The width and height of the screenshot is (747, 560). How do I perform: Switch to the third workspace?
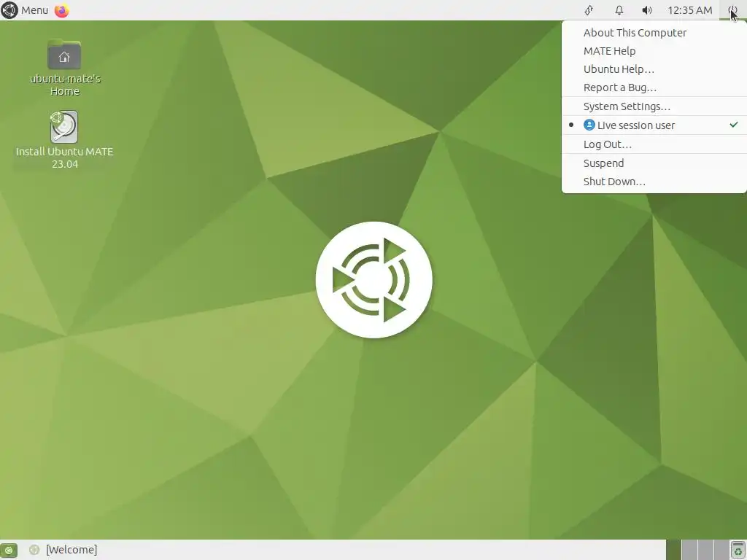tap(705, 550)
